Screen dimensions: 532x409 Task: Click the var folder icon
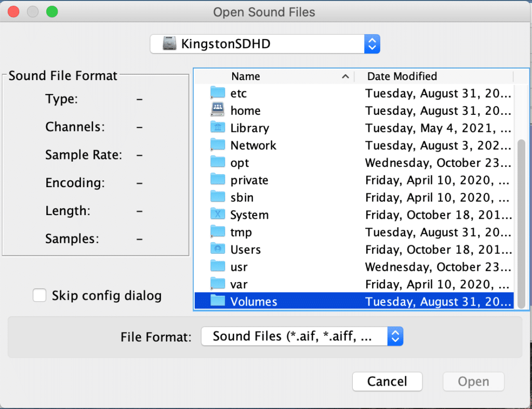(217, 284)
